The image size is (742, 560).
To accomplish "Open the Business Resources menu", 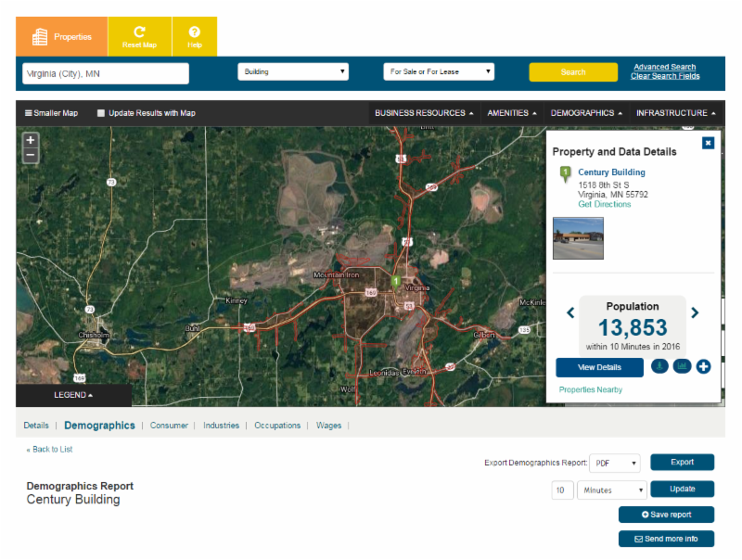I will click(x=424, y=113).
